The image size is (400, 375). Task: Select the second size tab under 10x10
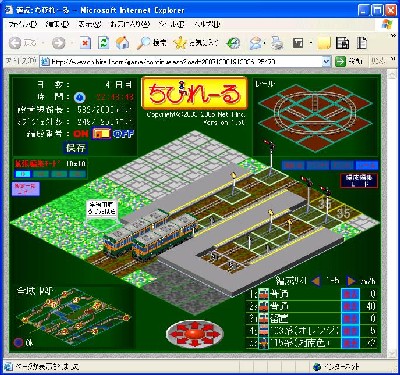(41, 174)
